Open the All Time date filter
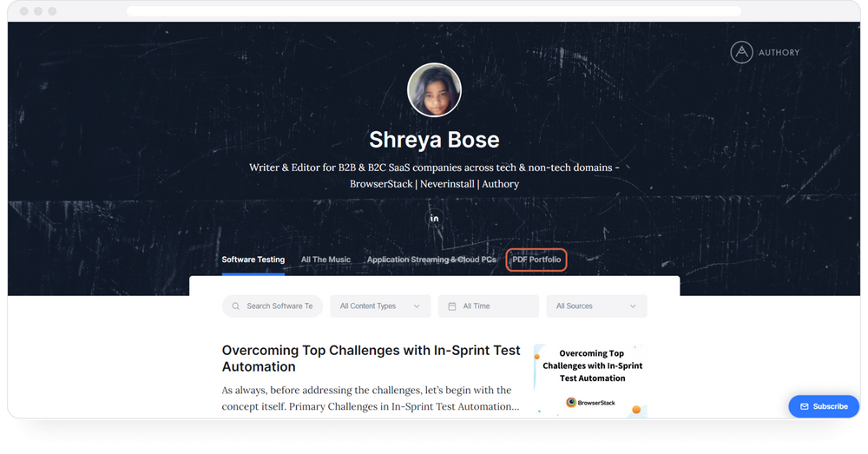 pyautogui.click(x=488, y=306)
